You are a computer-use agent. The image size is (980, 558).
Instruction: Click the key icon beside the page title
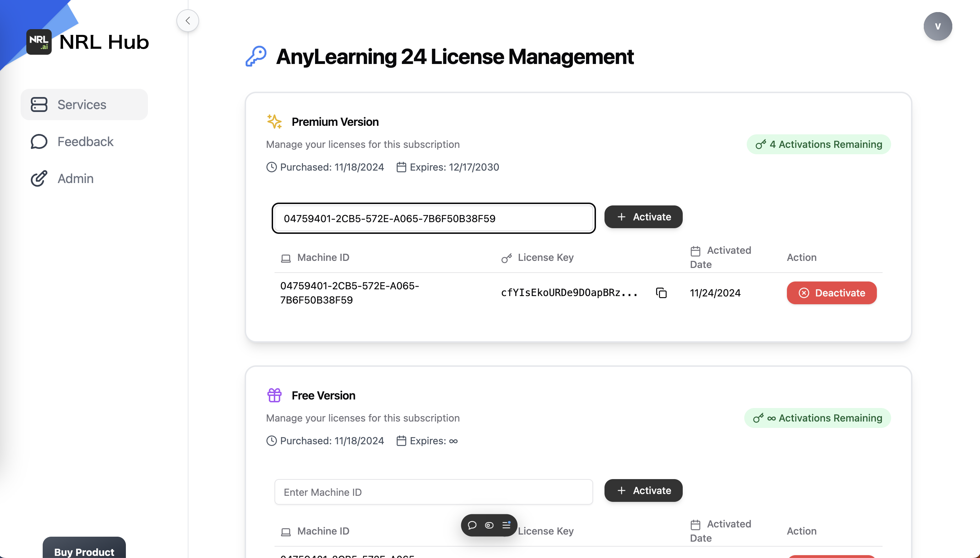(256, 56)
